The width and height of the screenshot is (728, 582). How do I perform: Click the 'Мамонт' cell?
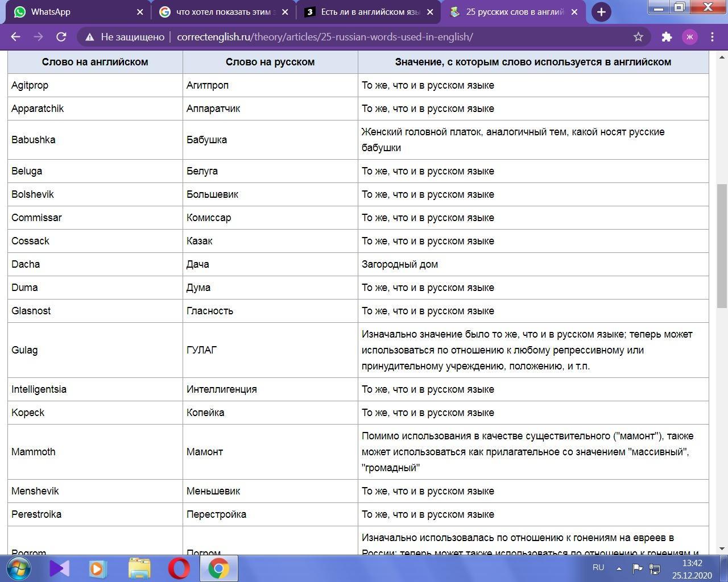270,452
